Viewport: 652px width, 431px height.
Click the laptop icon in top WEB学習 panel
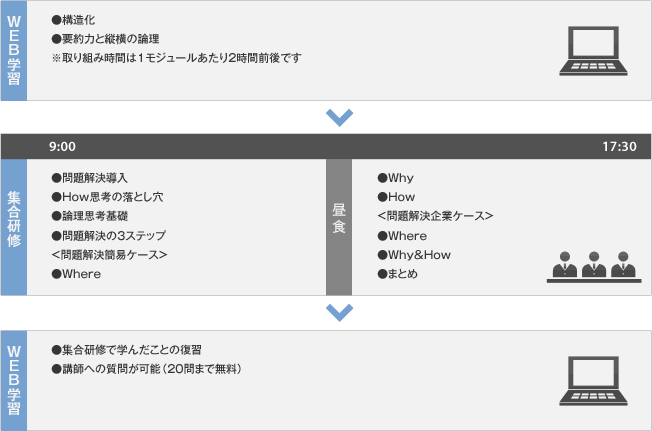tap(596, 50)
